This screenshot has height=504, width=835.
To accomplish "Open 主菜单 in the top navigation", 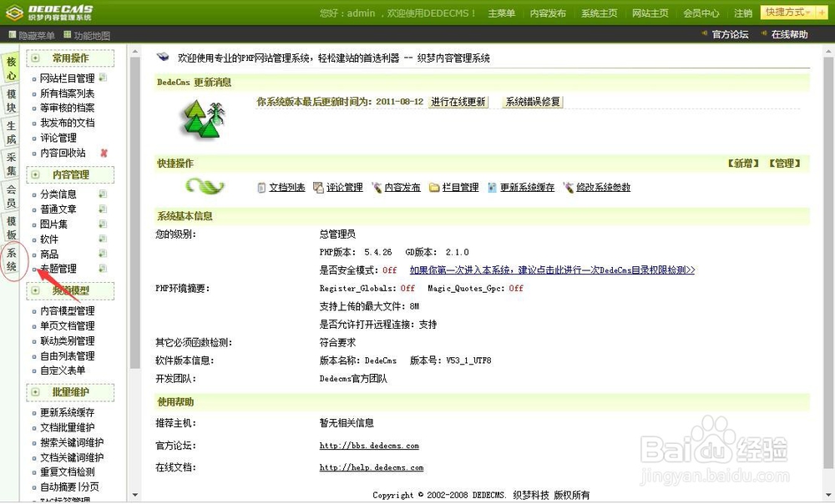I will (502, 13).
